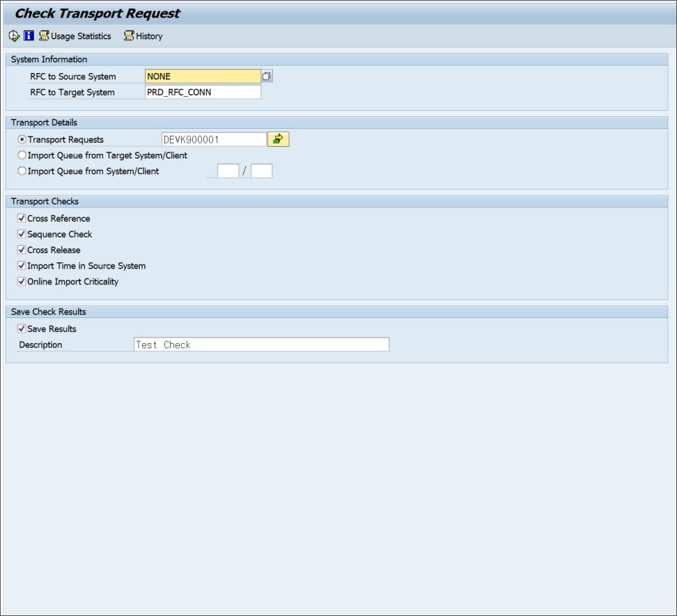Toggle the Save Results checkbox

[22, 329]
